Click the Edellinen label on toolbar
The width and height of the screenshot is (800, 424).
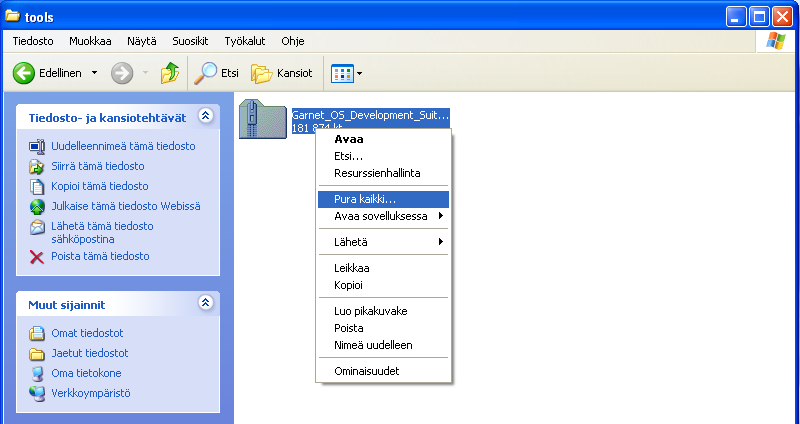click(60, 73)
